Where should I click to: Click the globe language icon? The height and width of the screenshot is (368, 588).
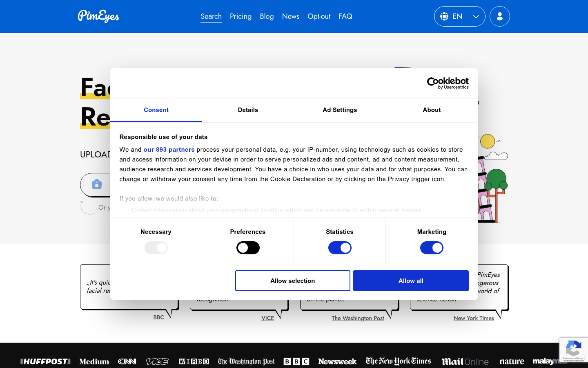(x=444, y=16)
